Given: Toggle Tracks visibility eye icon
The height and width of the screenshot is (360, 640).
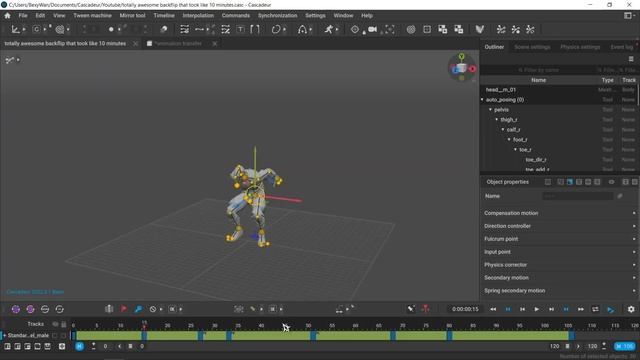Looking at the screenshot, I should click(x=55, y=324).
